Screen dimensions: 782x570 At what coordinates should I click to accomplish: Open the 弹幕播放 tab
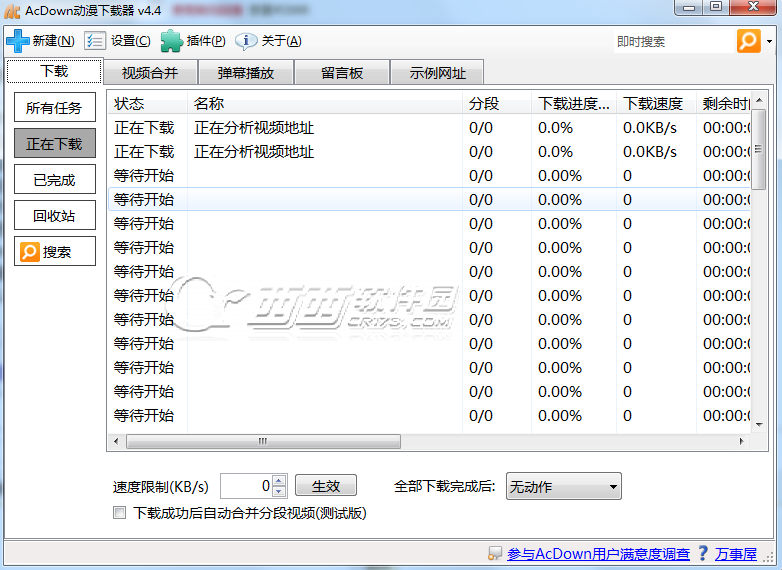pyautogui.click(x=246, y=73)
